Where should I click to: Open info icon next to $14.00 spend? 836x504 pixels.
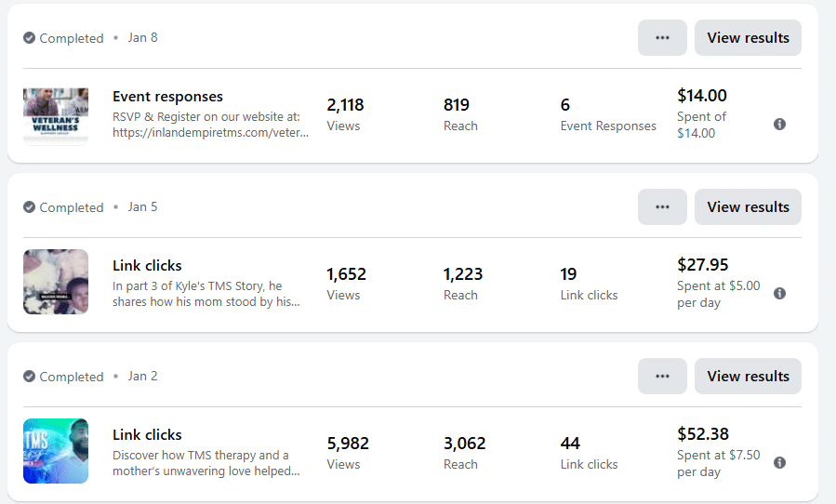pos(779,124)
